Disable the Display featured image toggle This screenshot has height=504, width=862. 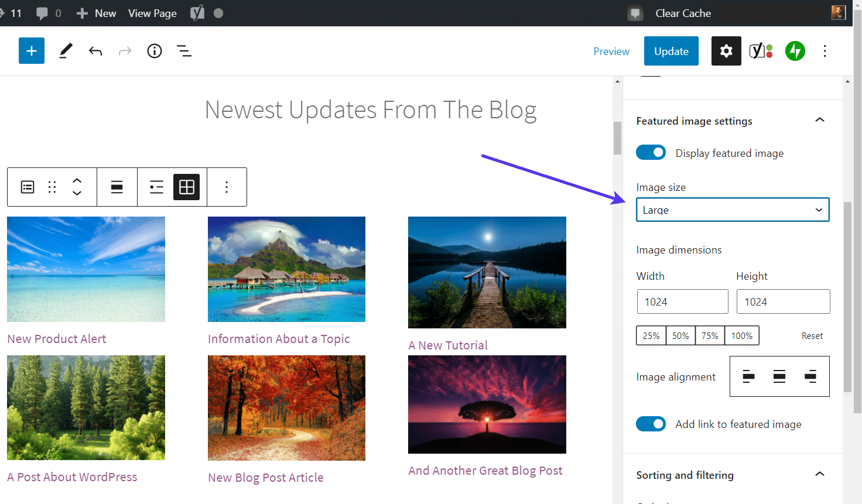tap(651, 153)
